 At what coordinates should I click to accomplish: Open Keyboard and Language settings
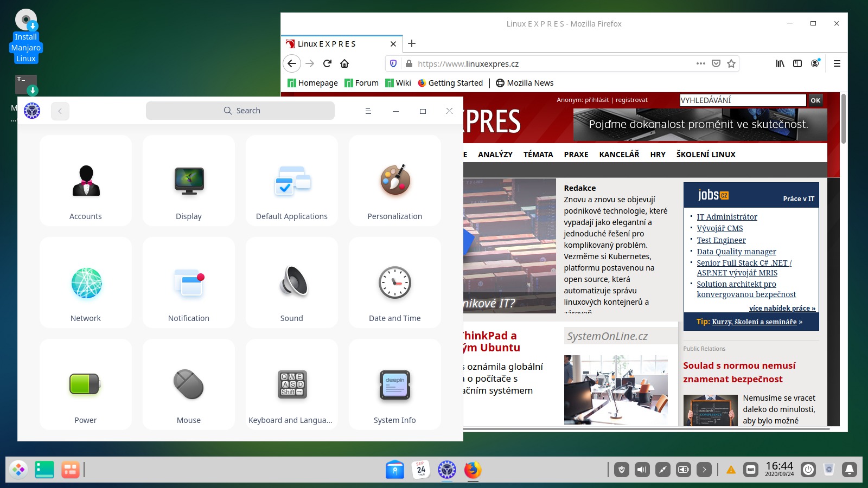pyautogui.click(x=292, y=384)
